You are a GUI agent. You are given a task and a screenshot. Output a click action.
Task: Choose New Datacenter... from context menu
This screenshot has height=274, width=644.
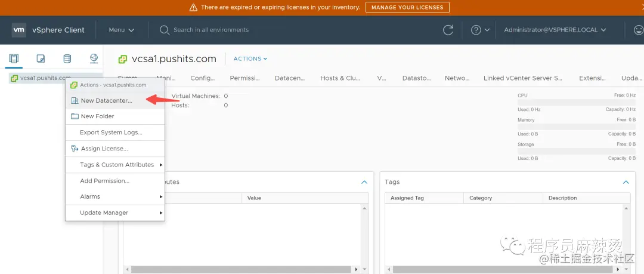point(115,100)
